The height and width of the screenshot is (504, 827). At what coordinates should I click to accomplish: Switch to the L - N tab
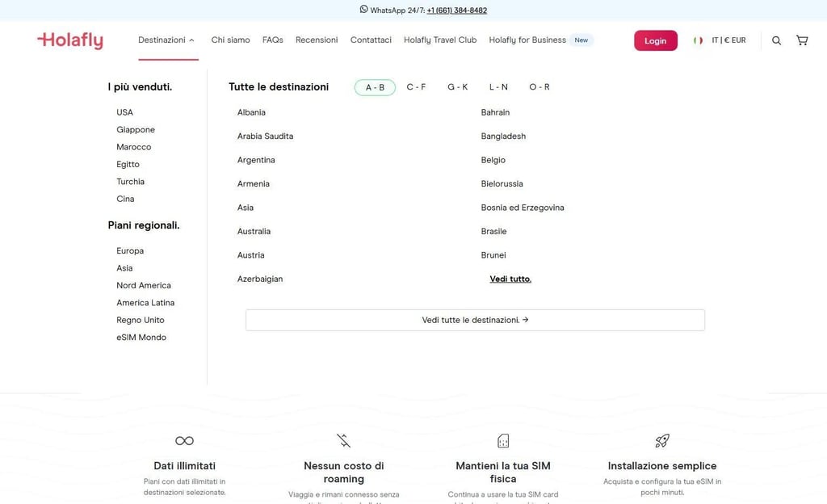(498, 87)
